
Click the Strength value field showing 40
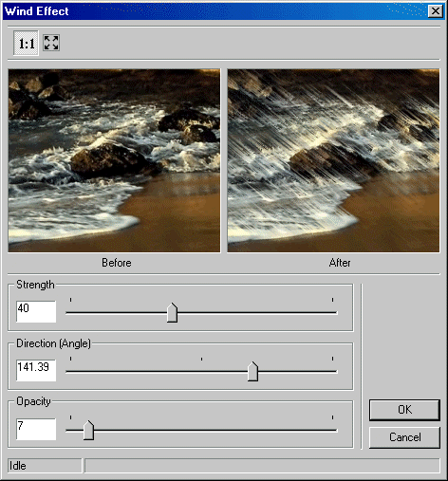tap(36, 311)
